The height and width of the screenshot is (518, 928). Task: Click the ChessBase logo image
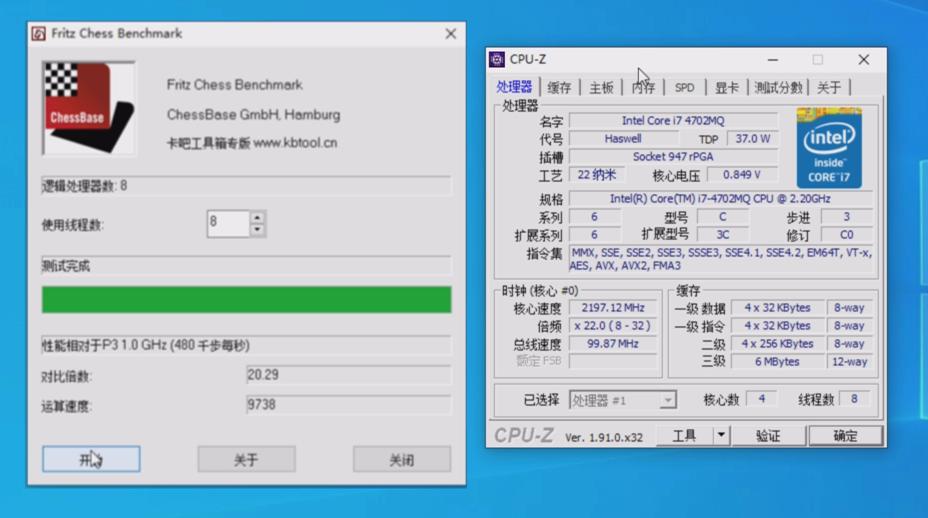point(89,108)
